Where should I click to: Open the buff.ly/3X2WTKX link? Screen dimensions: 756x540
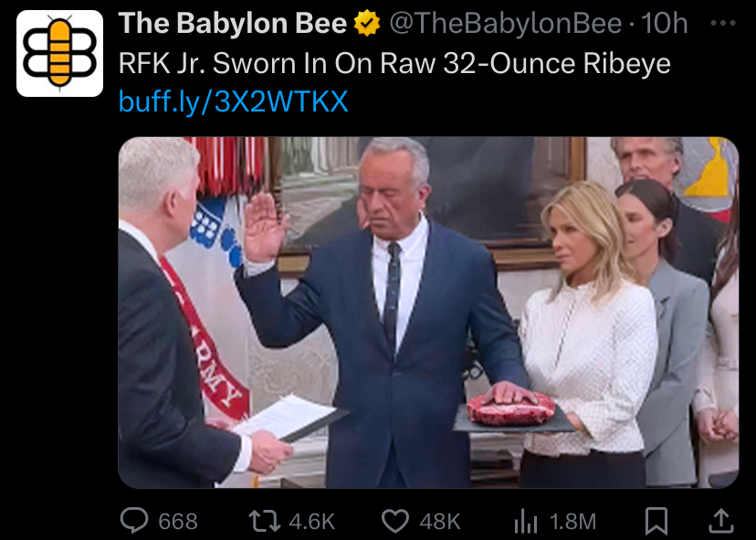click(234, 101)
